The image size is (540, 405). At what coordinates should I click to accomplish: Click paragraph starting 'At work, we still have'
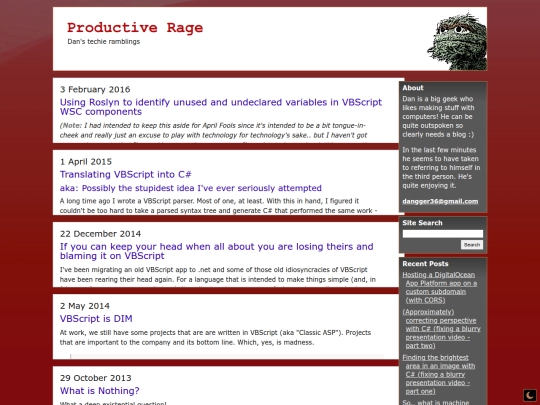pyautogui.click(x=215, y=338)
